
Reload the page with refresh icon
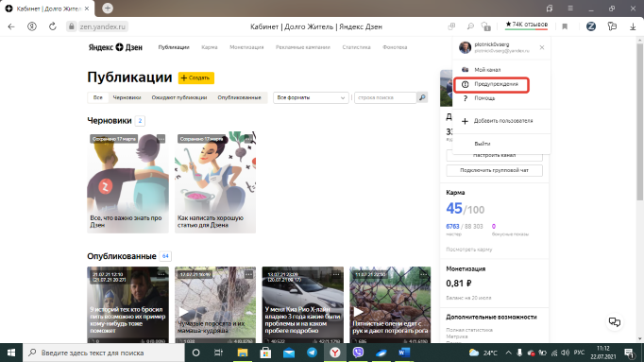(53, 26)
